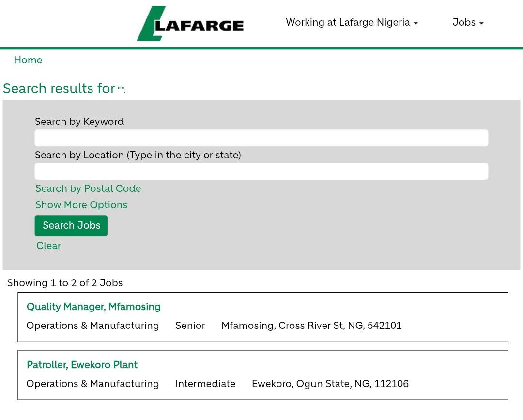Select the Senior level text
523x420 pixels.
190,326
